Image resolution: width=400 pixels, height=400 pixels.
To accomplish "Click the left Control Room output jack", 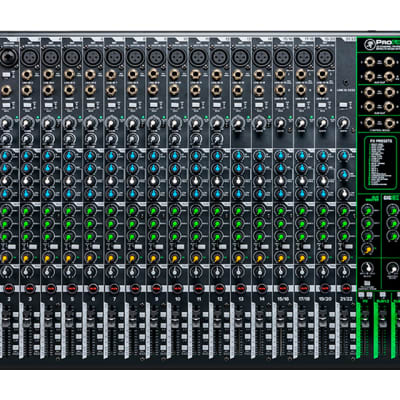I will [x=369, y=123].
